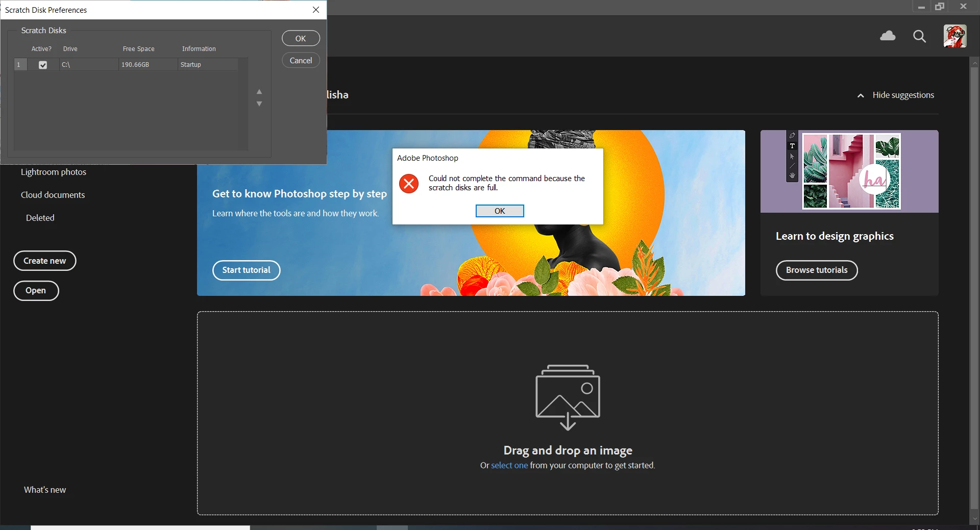Cancel the Scratch Disk Preferences dialog
The image size is (980, 530).
pos(301,60)
